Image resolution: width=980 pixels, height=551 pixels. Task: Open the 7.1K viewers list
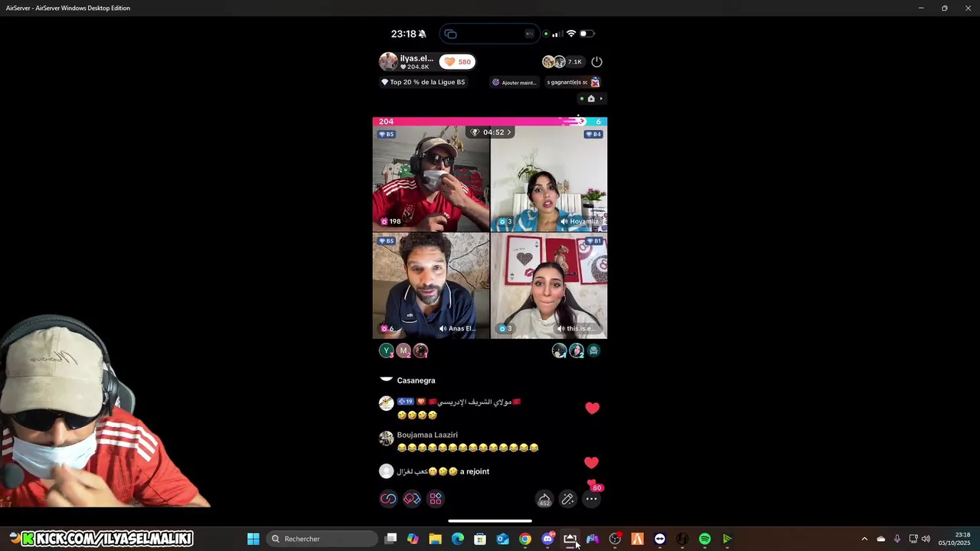[x=563, y=61]
